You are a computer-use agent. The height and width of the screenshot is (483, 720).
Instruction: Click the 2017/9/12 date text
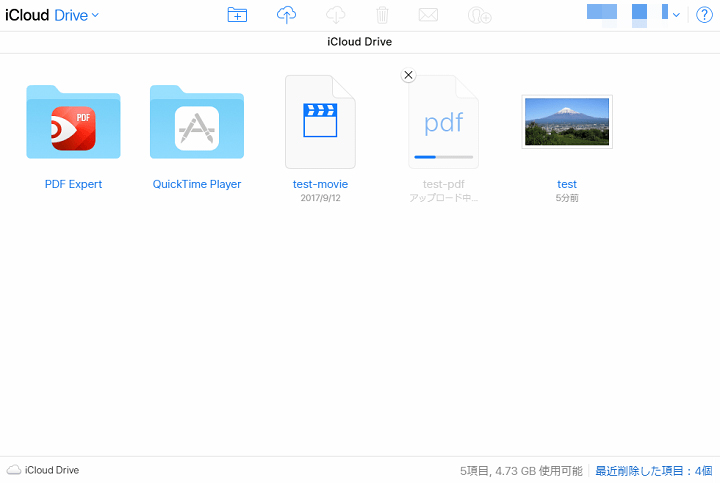point(321,198)
